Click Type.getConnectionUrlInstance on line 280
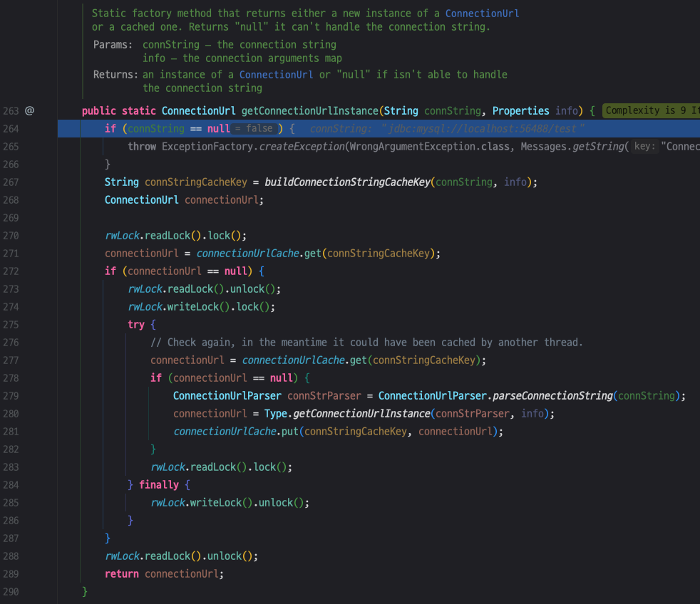Image resolution: width=700 pixels, height=604 pixels. [347, 414]
